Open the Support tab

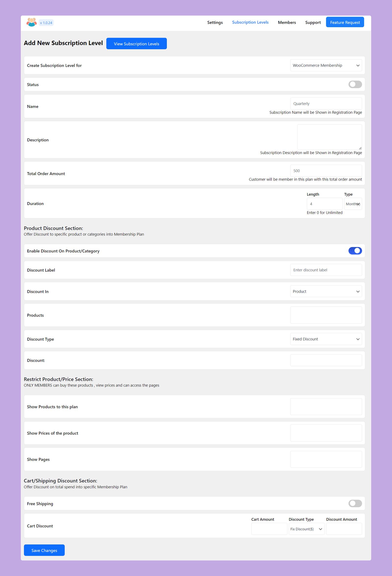coord(313,22)
